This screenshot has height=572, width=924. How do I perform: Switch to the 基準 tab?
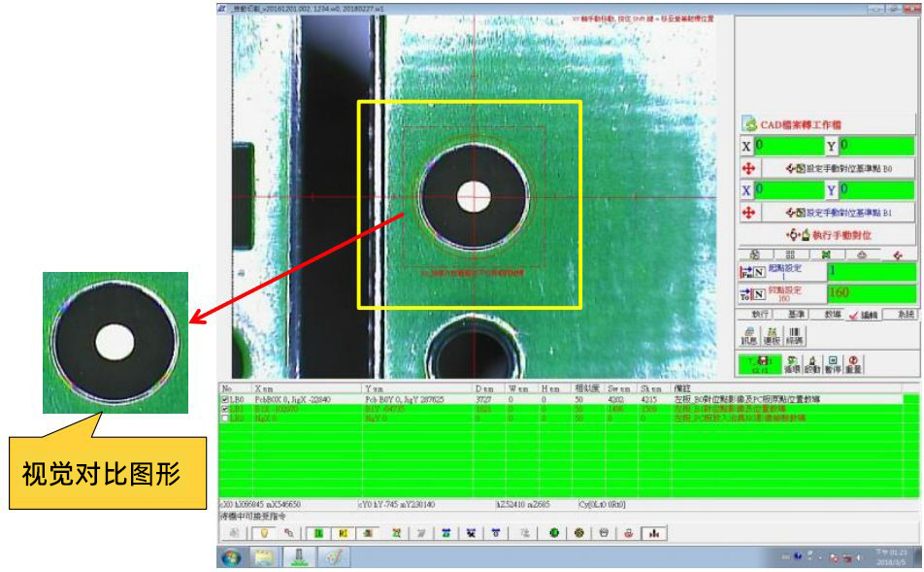(x=796, y=315)
